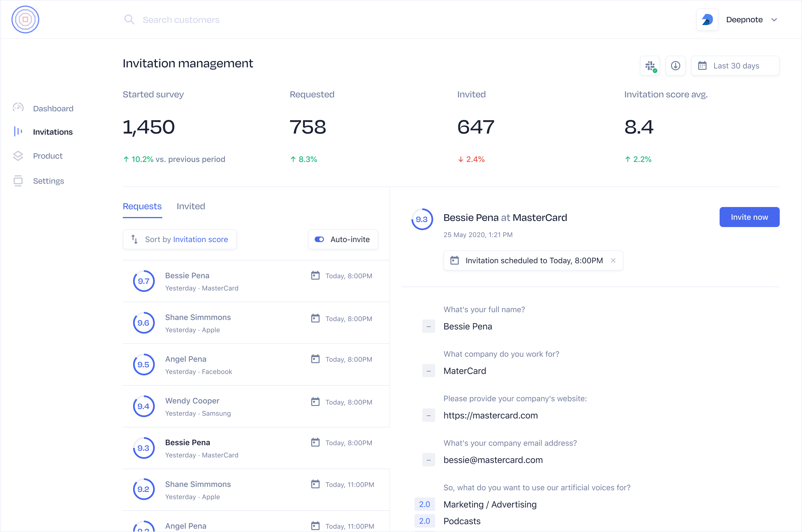This screenshot has height=532, width=802.
Task: Click the Deepnote workspace avatar icon
Action: (x=707, y=20)
